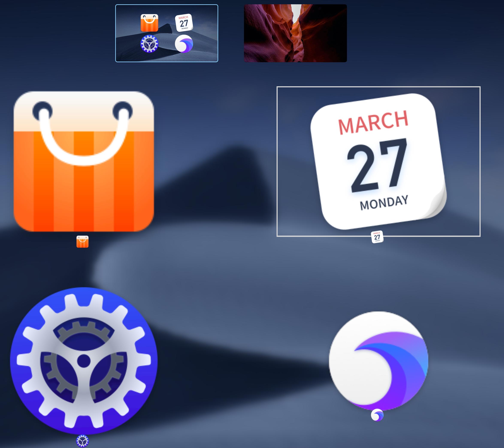Click small browser icon below wave window
The image size is (504, 448).
(x=377, y=415)
